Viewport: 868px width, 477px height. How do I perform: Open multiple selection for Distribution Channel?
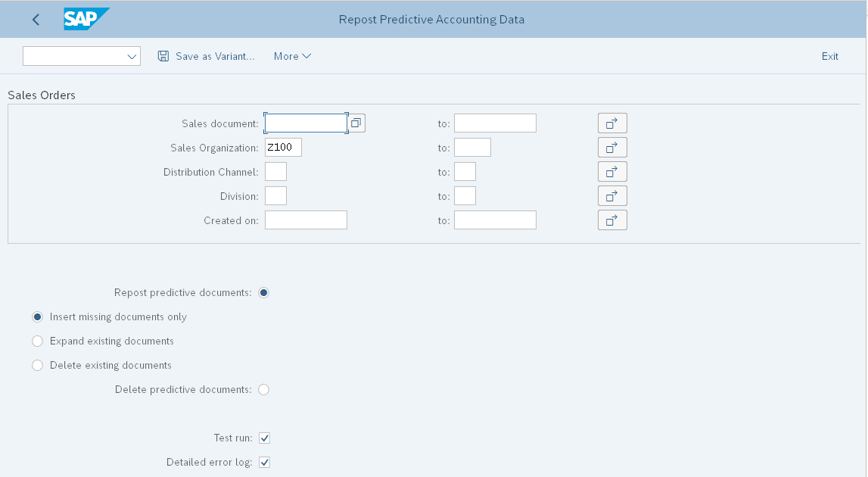[612, 171]
